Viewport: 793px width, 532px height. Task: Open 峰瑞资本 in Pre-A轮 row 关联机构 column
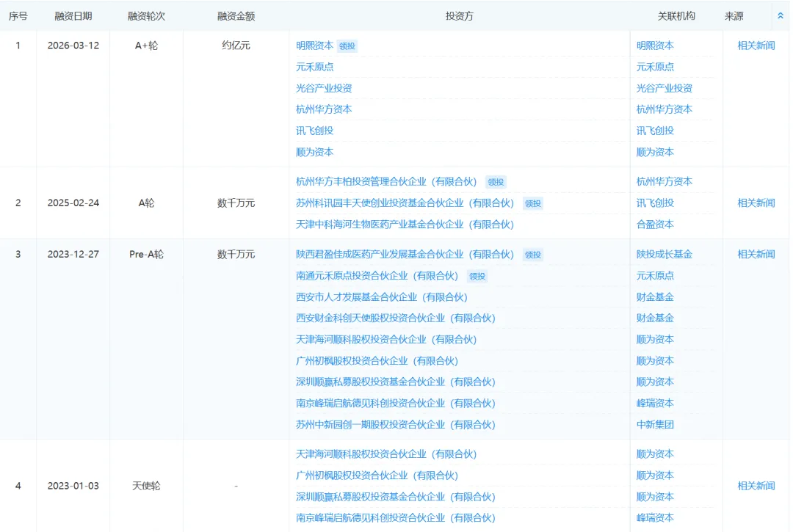coord(655,403)
